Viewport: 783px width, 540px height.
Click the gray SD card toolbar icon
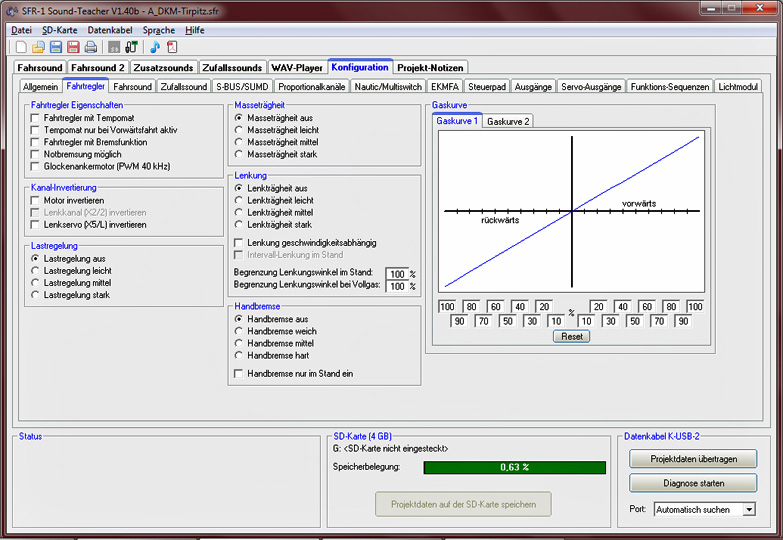coord(114,47)
